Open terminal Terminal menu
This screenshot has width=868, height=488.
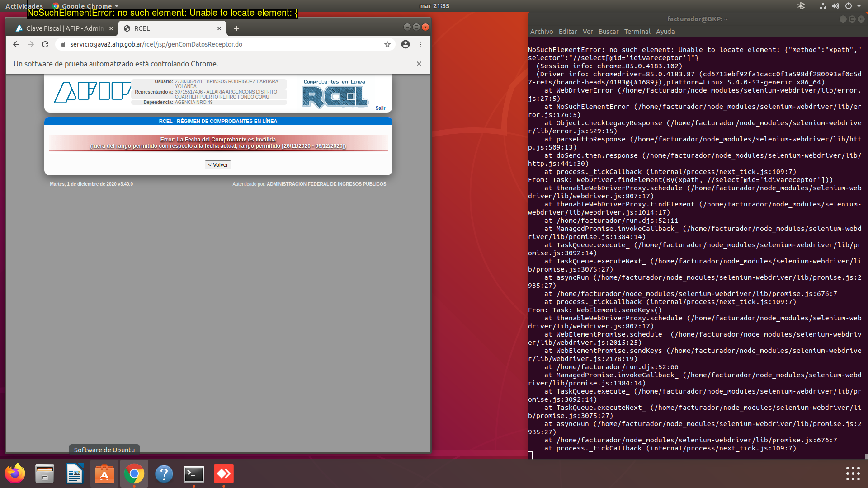click(637, 32)
